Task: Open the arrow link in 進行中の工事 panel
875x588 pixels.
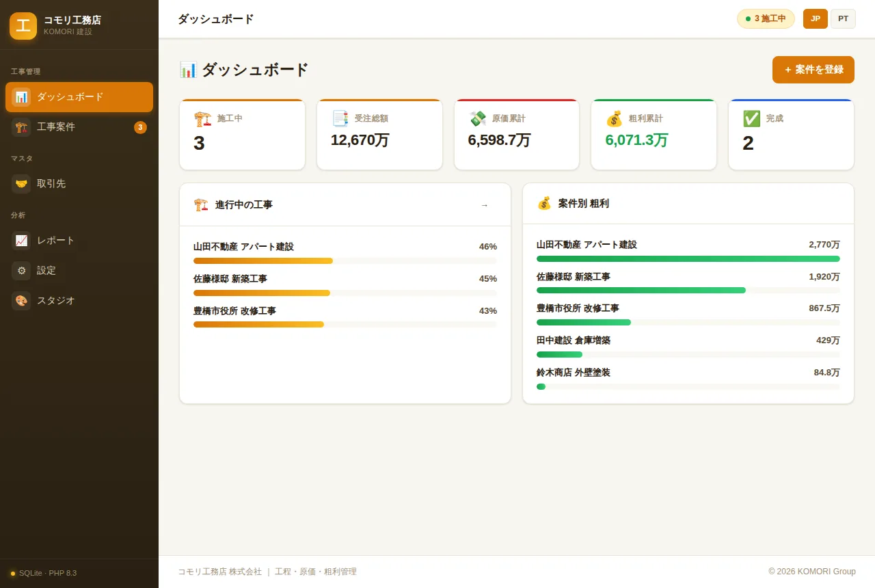Action: pyautogui.click(x=485, y=205)
